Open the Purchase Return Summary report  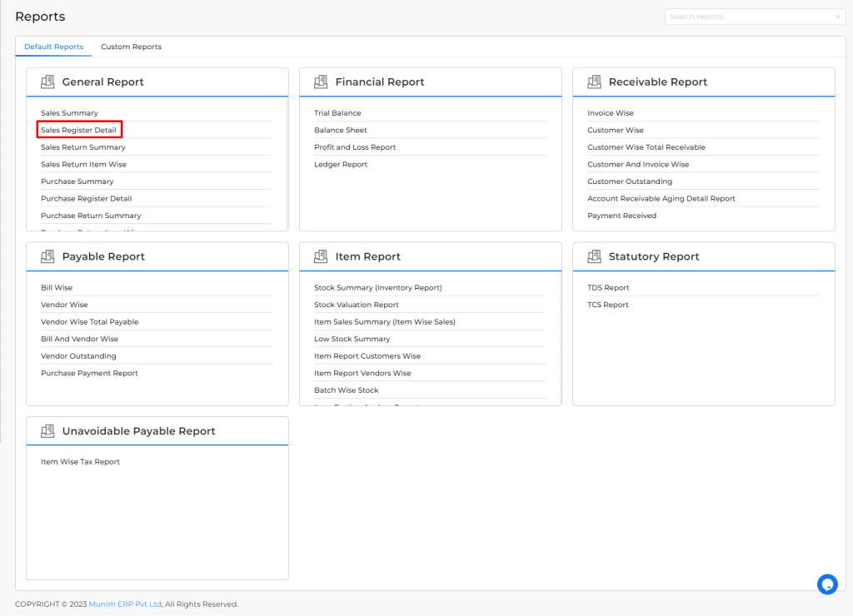[x=91, y=216]
